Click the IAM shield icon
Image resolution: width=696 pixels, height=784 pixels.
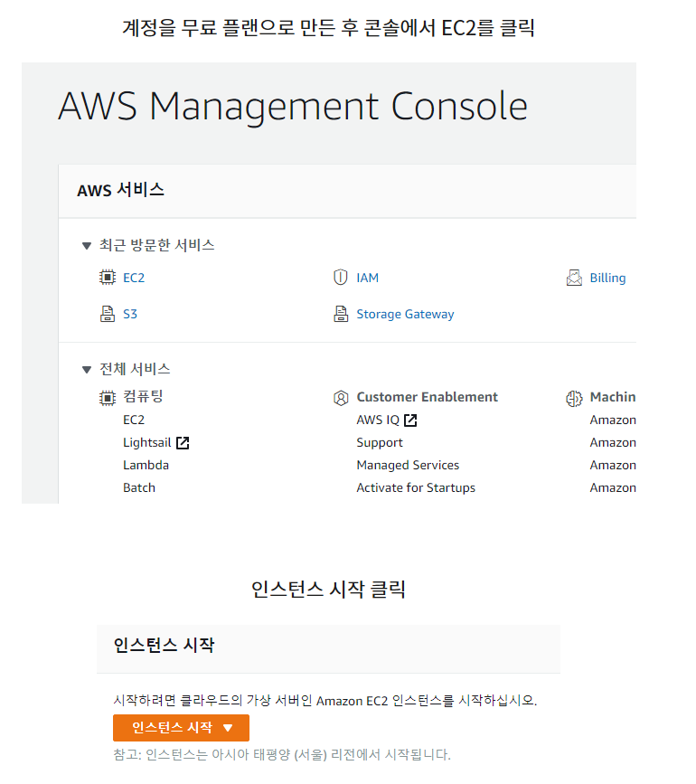tap(340, 277)
